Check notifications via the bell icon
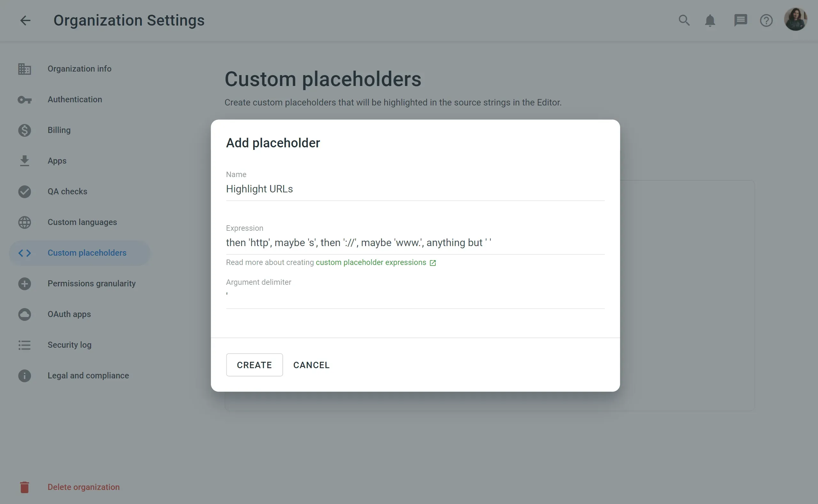This screenshot has height=504, width=818. pos(710,20)
